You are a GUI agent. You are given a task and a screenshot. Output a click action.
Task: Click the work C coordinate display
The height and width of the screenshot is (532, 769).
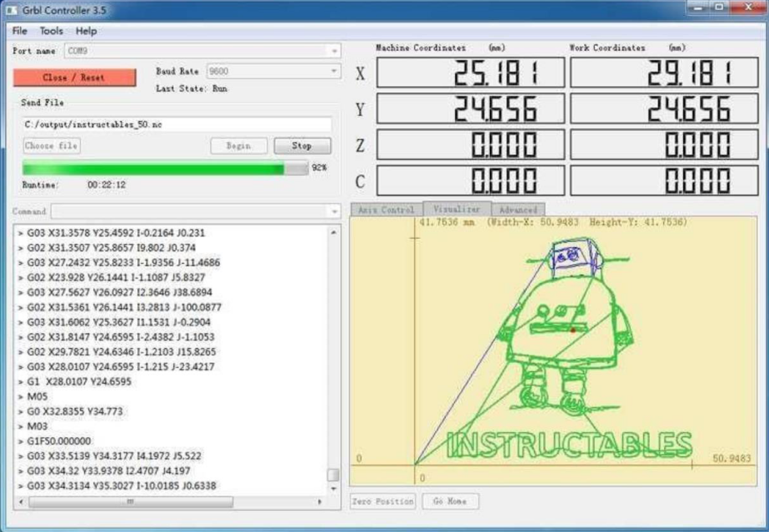point(664,181)
